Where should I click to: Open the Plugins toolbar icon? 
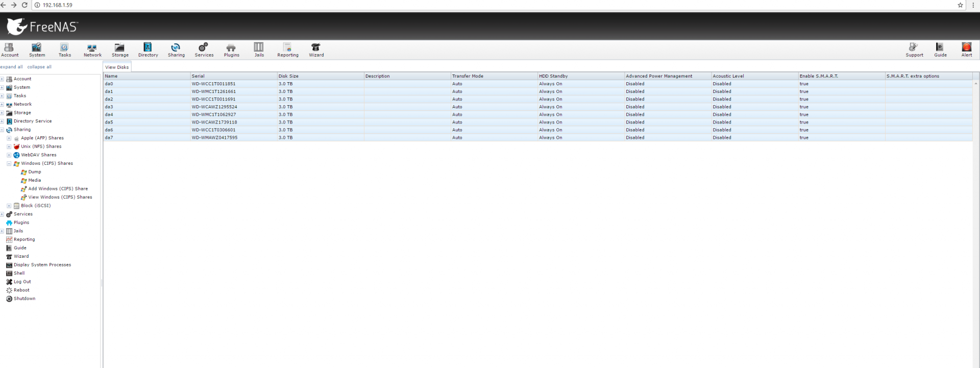(x=231, y=50)
